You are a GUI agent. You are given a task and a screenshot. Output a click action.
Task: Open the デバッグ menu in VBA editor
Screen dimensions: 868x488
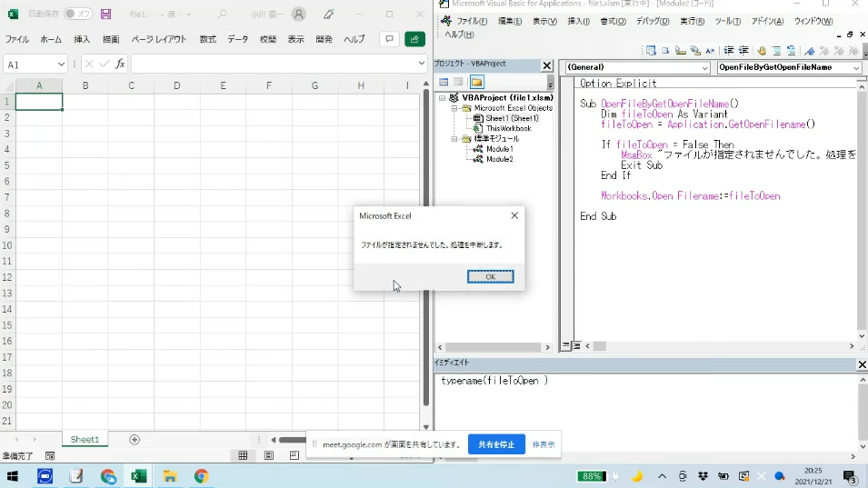pyautogui.click(x=653, y=21)
